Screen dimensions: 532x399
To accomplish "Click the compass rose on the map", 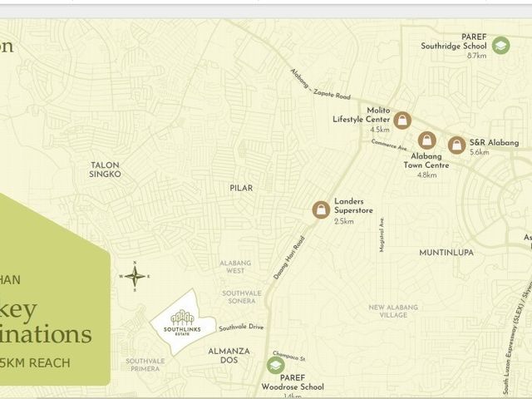I will coord(135,276).
